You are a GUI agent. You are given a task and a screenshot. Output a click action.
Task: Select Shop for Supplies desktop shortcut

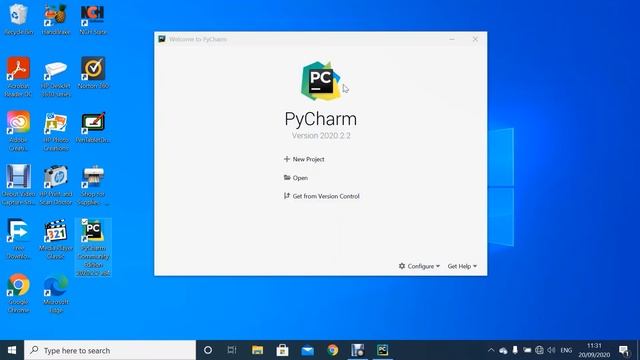(x=93, y=184)
